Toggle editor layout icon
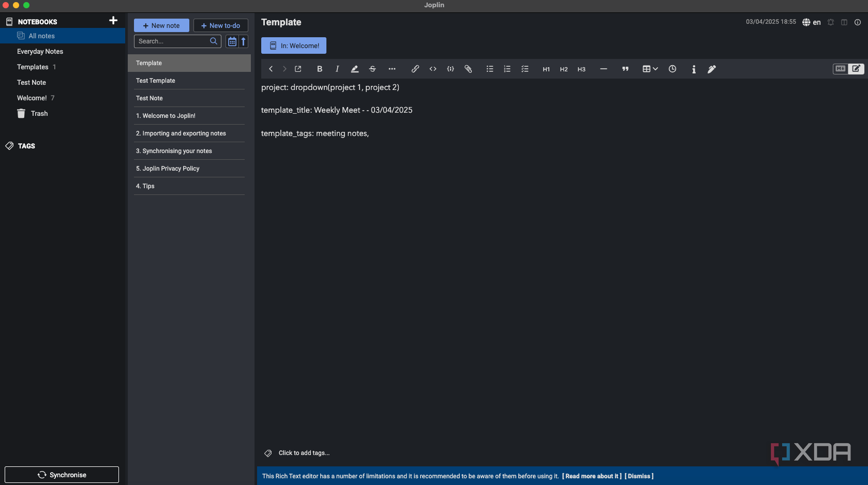 click(x=844, y=22)
